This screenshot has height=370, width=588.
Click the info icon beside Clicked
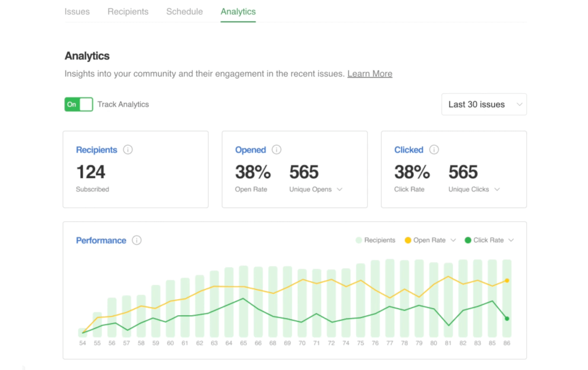tap(434, 150)
